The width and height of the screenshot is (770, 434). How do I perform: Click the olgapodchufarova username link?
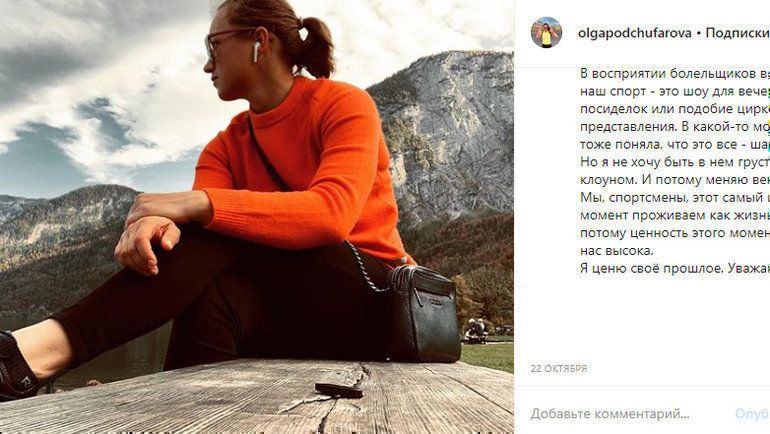[x=635, y=33]
